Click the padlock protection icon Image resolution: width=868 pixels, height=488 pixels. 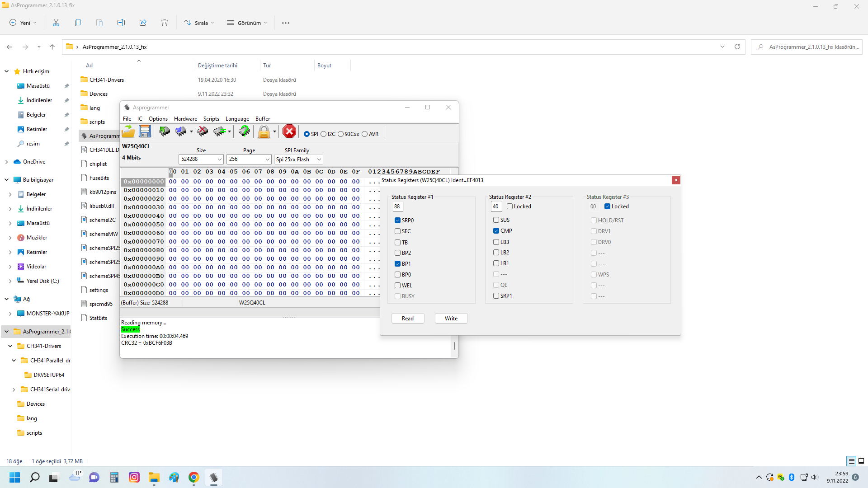[x=264, y=132]
